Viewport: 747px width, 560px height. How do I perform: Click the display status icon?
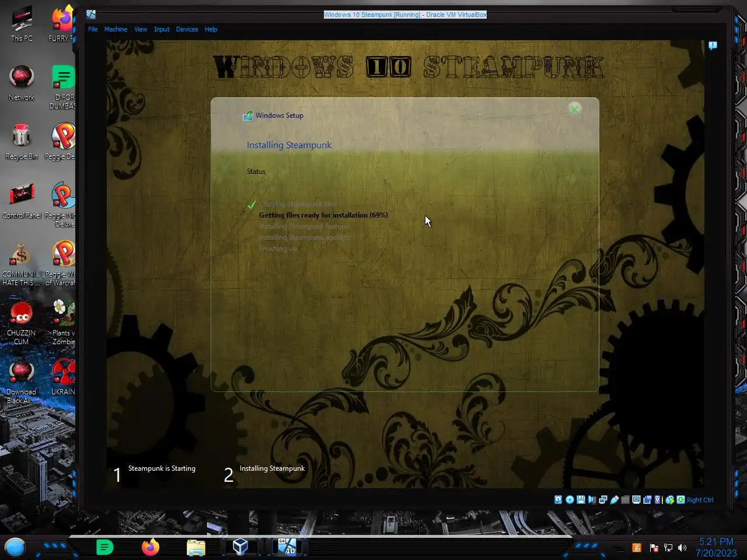pos(636,500)
